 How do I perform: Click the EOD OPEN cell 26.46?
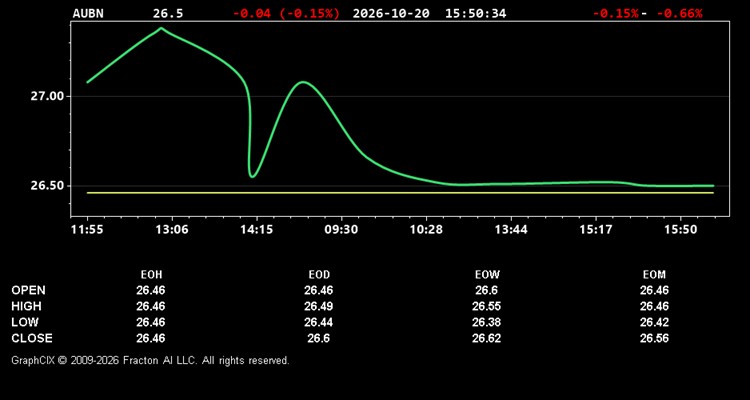(x=319, y=290)
